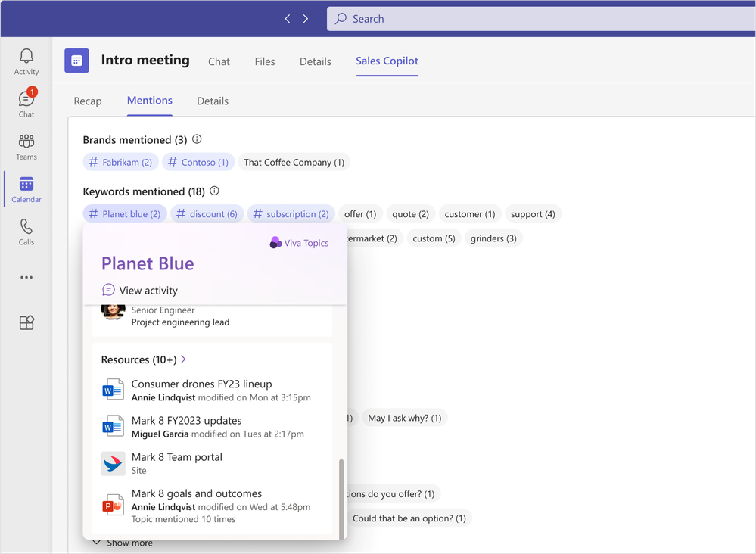Select the Planet blue (2) keyword chip
The height and width of the screenshot is (554, 756).
tap(125, 213)
